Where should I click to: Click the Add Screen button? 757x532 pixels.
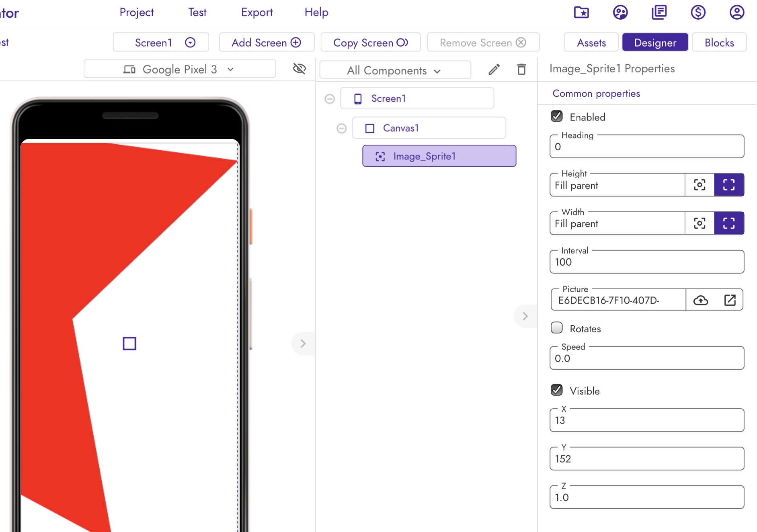coord(267,42)
